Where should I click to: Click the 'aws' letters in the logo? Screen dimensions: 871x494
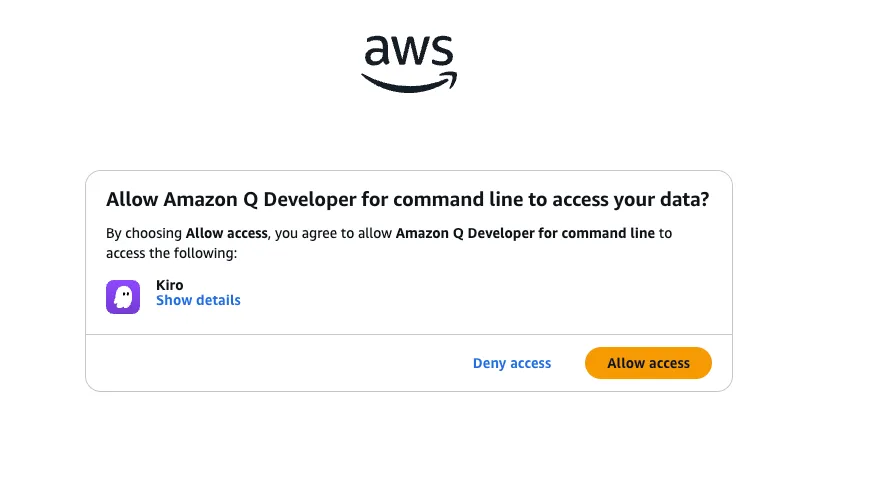(408, 52)
